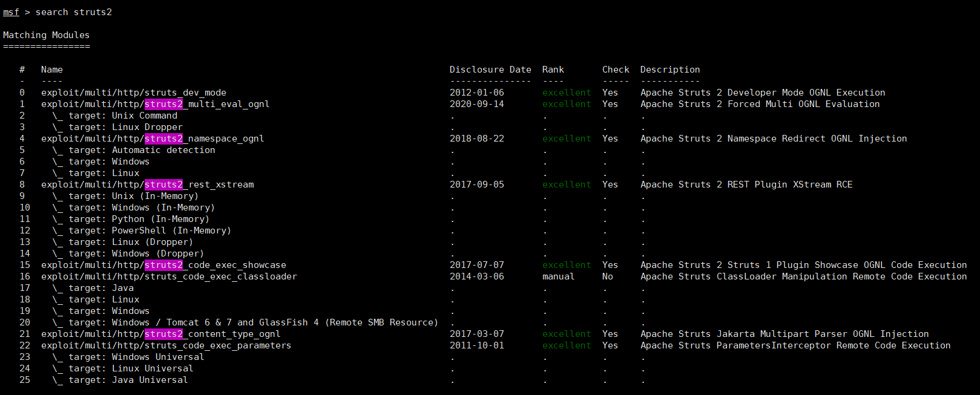Click 'target: Windows' row numbered 19
This screenshot has height=395, width=980.
click(101, 311)
